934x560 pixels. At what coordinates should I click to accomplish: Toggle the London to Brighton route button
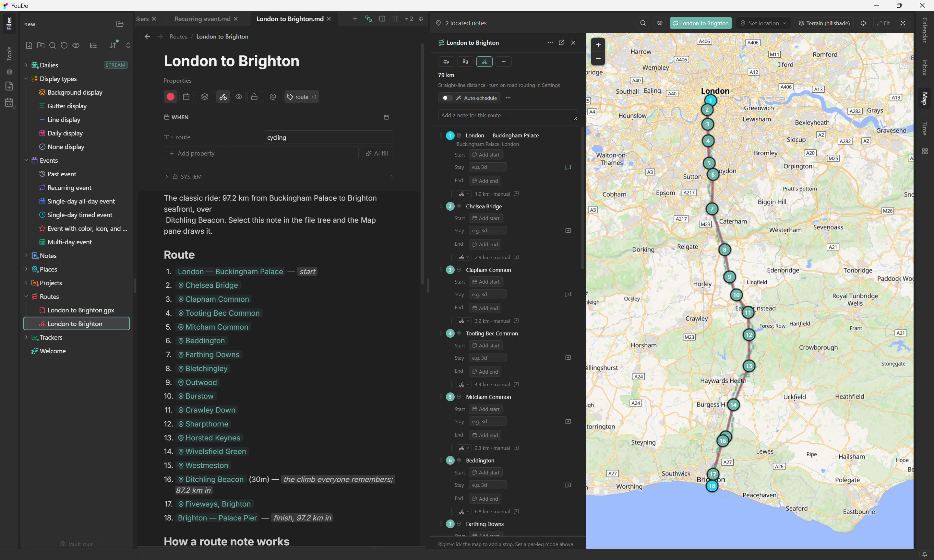[701, 23]
